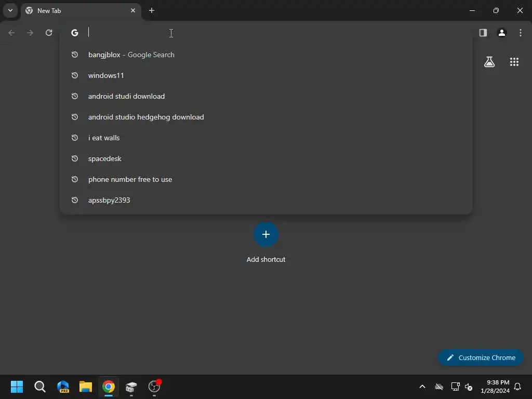The height and width of the screenshot is (399, 532).
Task: Select the windows11 suggestion
Action: point(266,75)
